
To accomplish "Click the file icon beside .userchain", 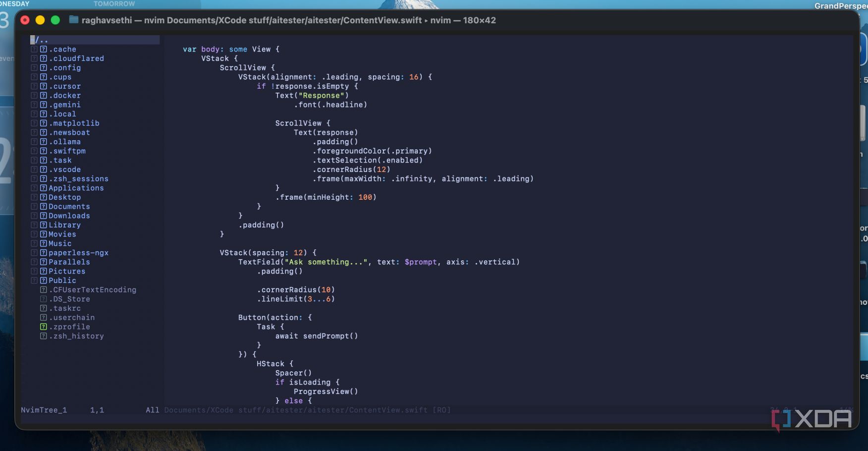I will click(44, 317).
